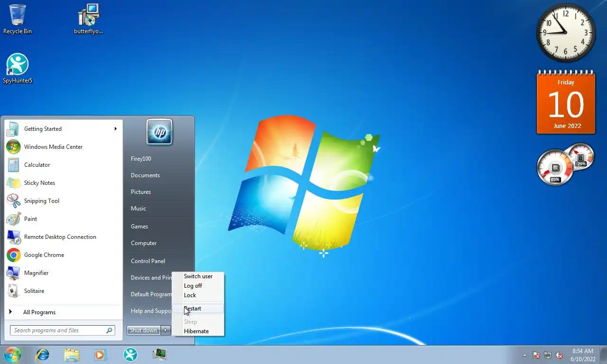Image resolution: width=607 pixels, height=364 pixels.
Task: Select Hibernate from power menu
Action: tap(198, 331)
